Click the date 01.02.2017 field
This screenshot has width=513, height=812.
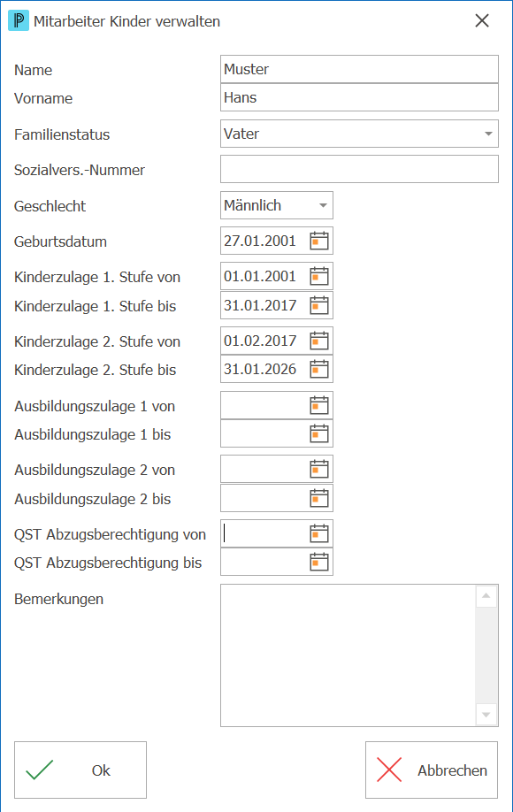click(277, 341)
